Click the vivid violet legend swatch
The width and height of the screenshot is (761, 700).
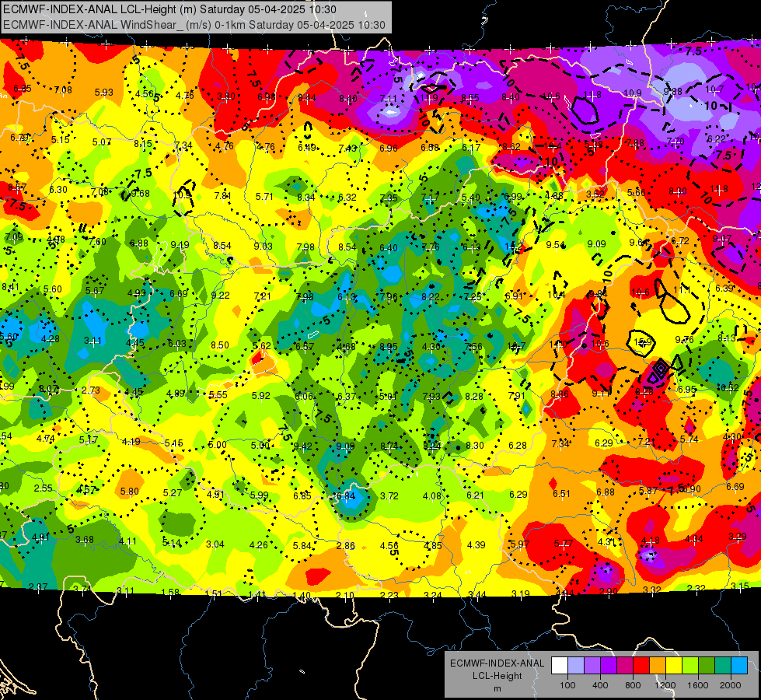click(x=609, y=666)
